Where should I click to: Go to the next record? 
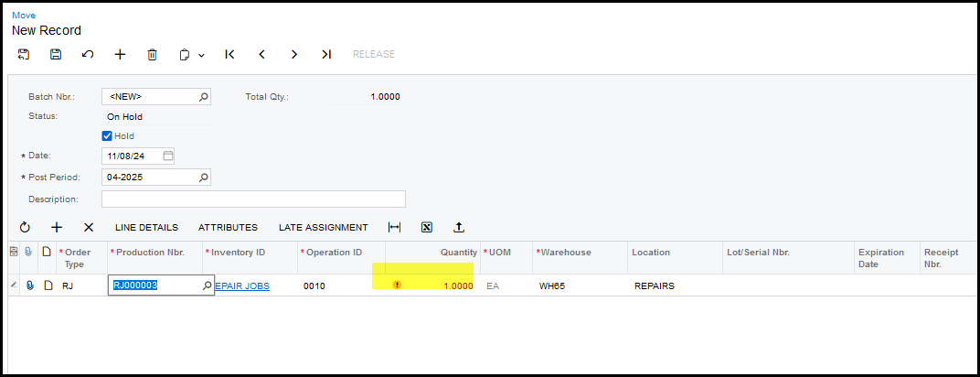pos(294,54)
